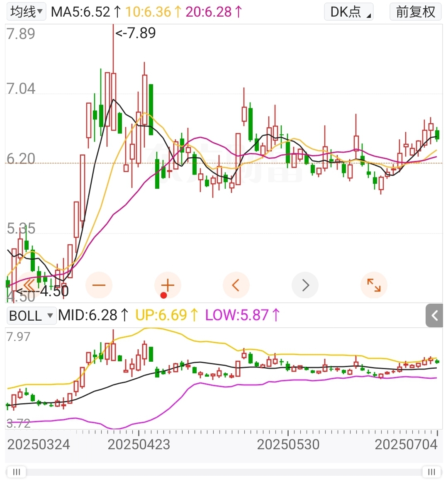Tap the 4.50 low price marker
The height and width of the screenshot is (482, 448).
click(43, 291)
